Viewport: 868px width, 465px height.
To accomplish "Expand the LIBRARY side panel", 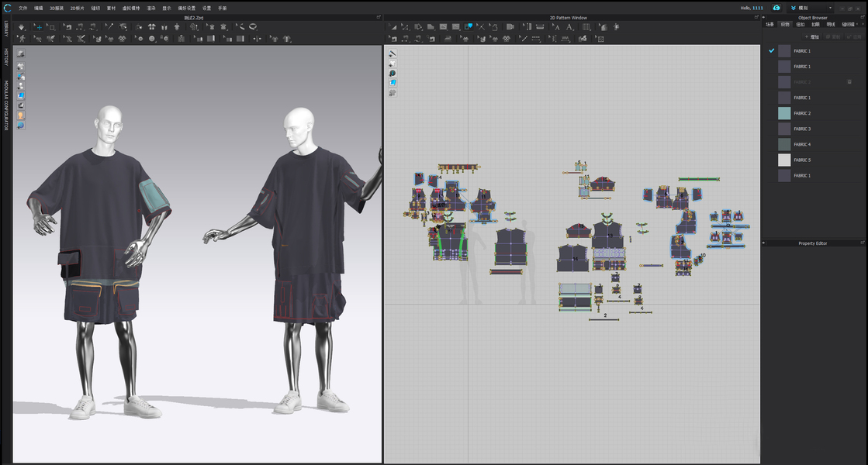I will (6, 29).
